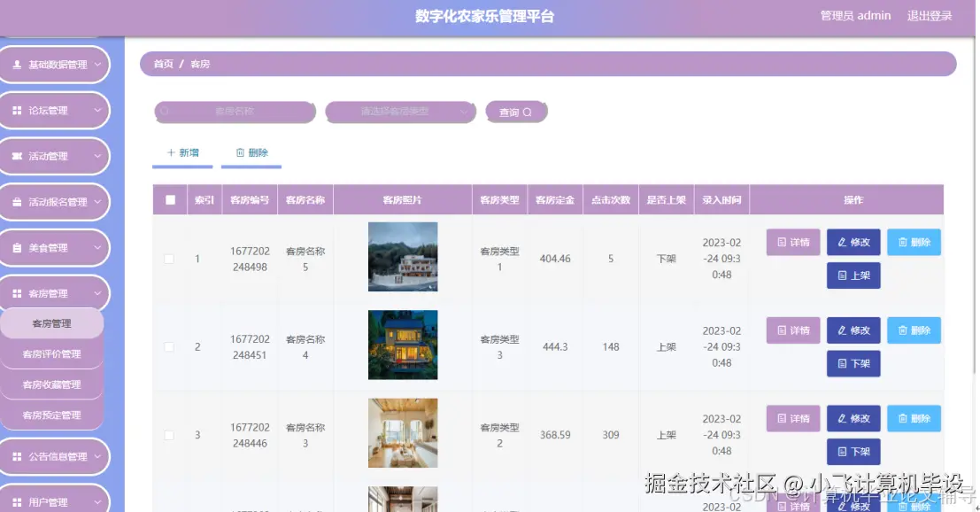The image size is (980, 512).
Task: Click the grid icon beside 论坛管理
Action: pyautogui.click(x=17, y=110)
